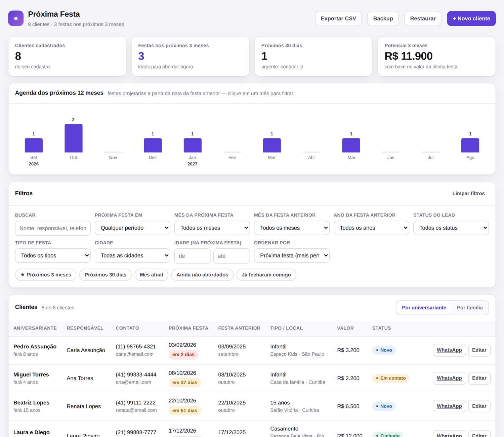Open the Mês da festa anterior dropdown
Screen dimensions: 504x437
[x=292, y=228]
